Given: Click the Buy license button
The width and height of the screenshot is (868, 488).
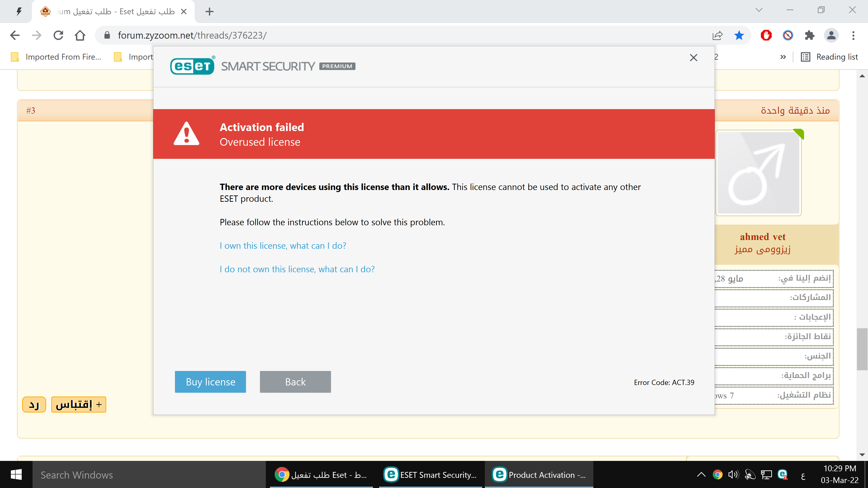Looking at the screenshot, I should [210, 382].
